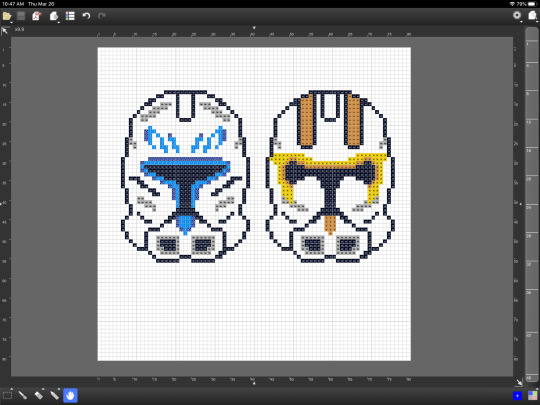Open the file folder menu
540x405 pixels.
(x=7, y=16)
